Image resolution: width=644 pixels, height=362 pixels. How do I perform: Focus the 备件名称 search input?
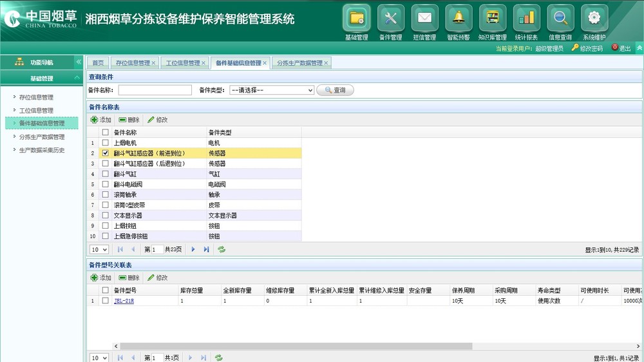coord(155,90)
